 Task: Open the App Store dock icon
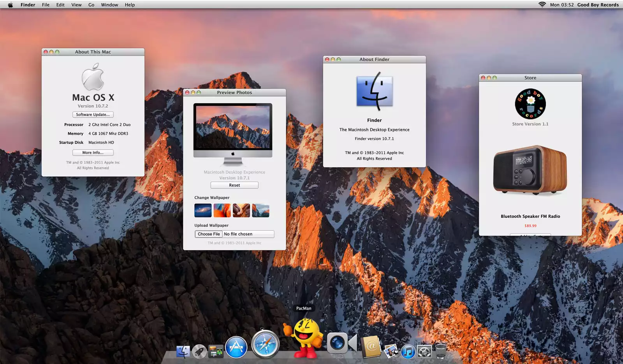point(236,347)
